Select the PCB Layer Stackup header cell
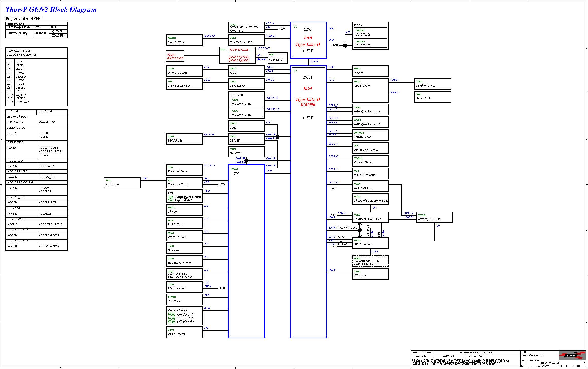This screenshot has height=369, width=588. pos(37,53)
